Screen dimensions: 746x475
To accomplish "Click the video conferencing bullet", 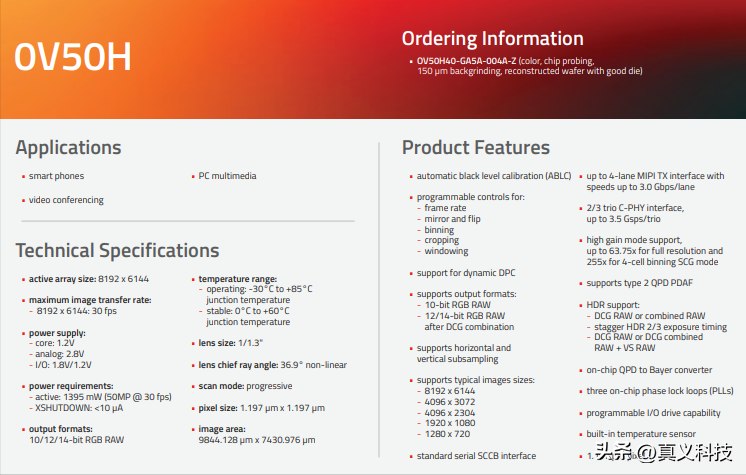I will point(66,200).
